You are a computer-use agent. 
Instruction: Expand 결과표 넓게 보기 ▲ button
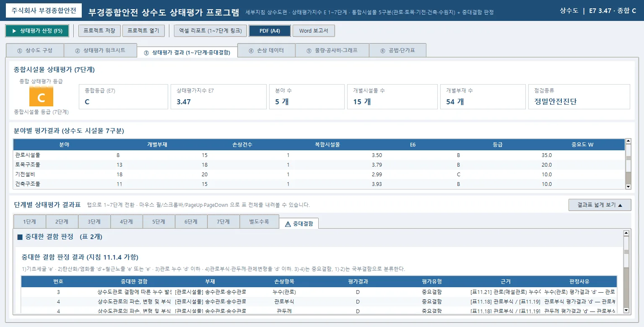click(x=600, y=205)
